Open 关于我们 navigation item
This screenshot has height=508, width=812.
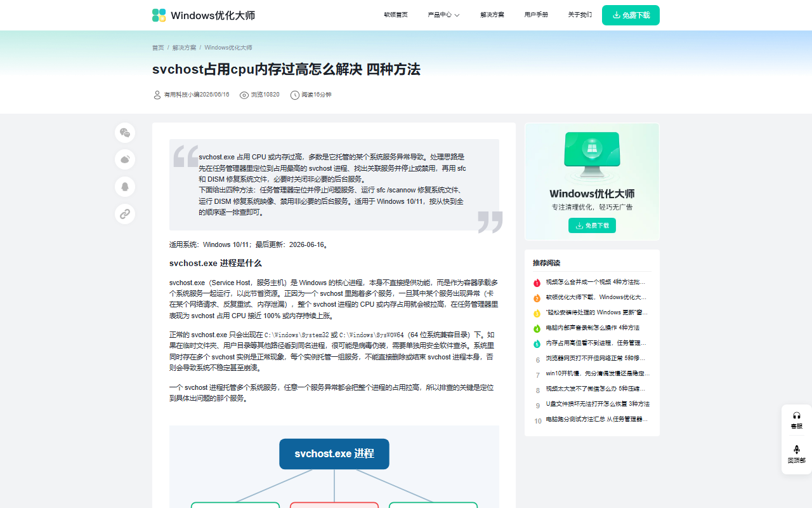[580, 15]
